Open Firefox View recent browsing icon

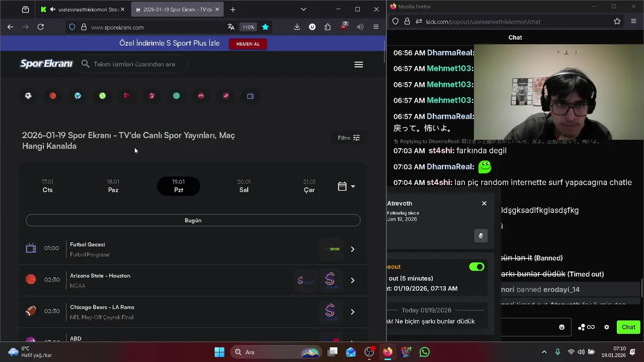pyautogui.click(x=25, y=10)
